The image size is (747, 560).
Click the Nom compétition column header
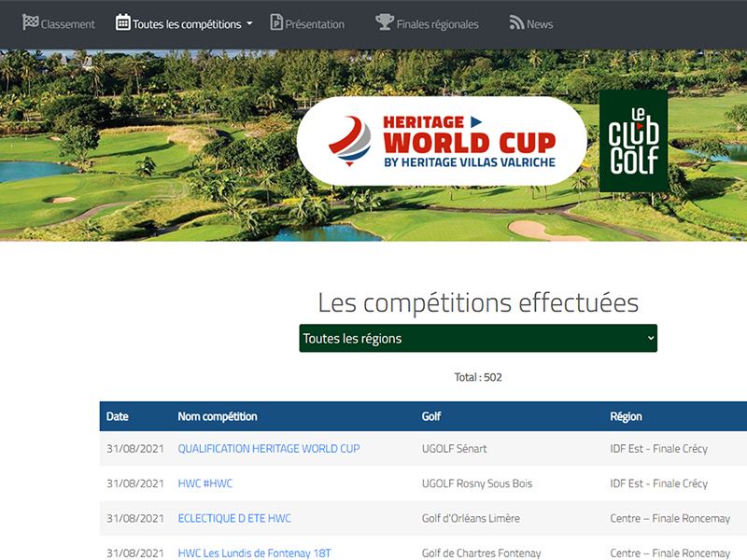coord(218,416)
